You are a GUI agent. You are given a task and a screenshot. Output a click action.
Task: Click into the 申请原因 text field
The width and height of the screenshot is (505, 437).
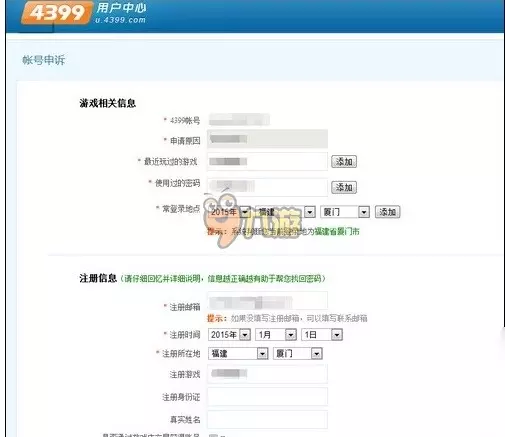267,139
